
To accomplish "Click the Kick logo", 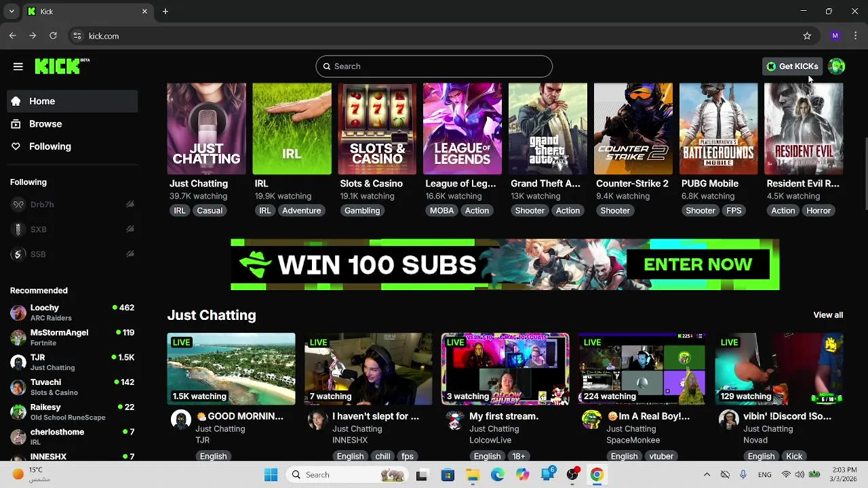I will (x=62, y=66).
